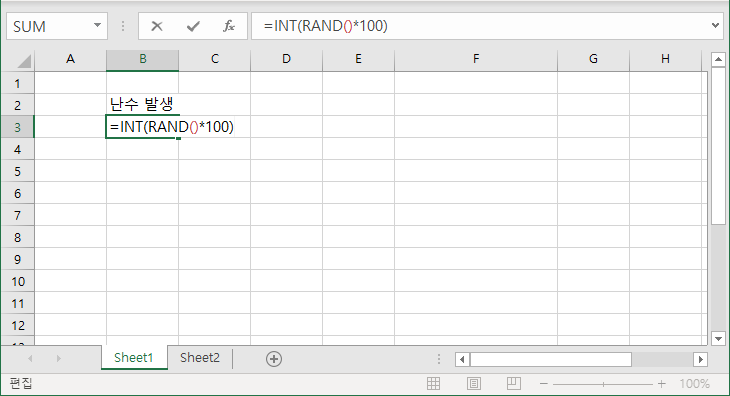Click the 편집 status bar mode indicator
Screen dimensions: 730x396
[21, 383]
